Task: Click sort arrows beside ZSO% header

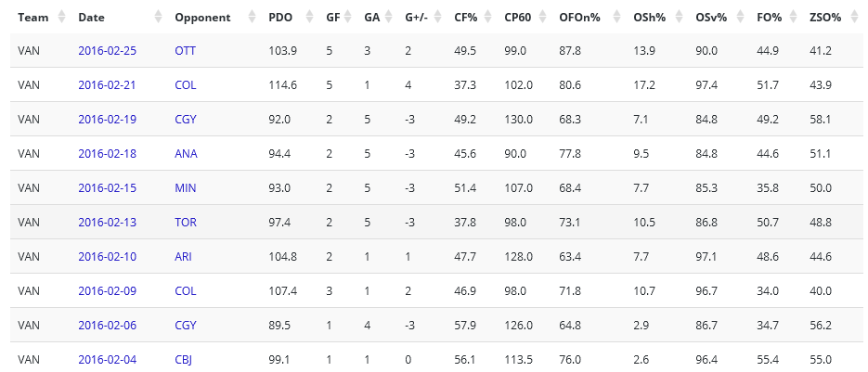Action: (x=852, y=18)
